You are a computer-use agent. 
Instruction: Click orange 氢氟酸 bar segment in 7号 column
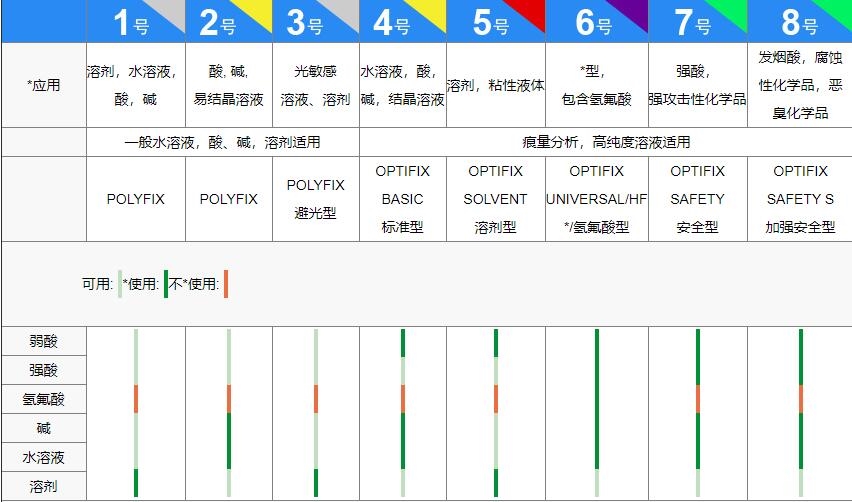tap(698, 399)
